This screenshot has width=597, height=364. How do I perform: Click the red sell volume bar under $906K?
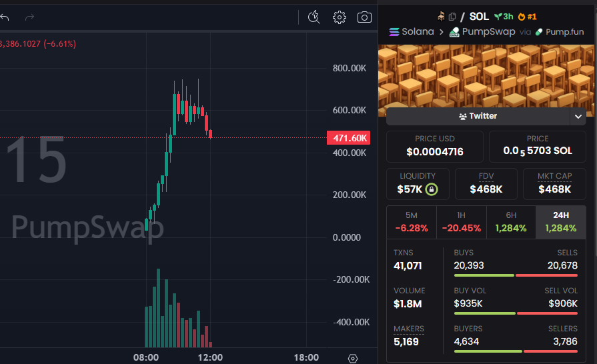click(x=548, y=313)
